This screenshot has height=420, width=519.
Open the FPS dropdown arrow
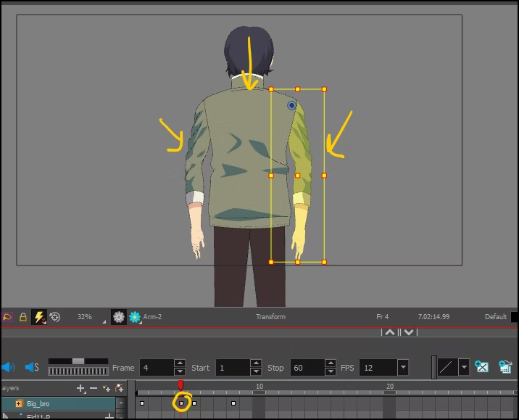click(403, 367)
